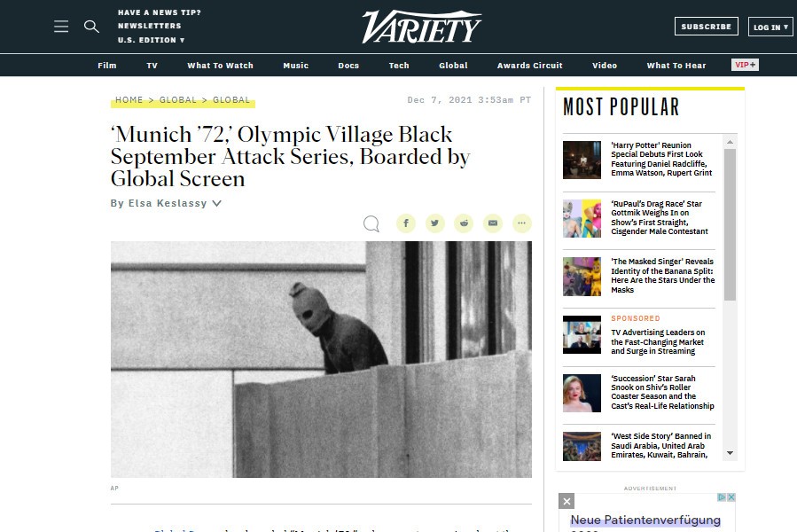Go to the Film section

point(106,66)
